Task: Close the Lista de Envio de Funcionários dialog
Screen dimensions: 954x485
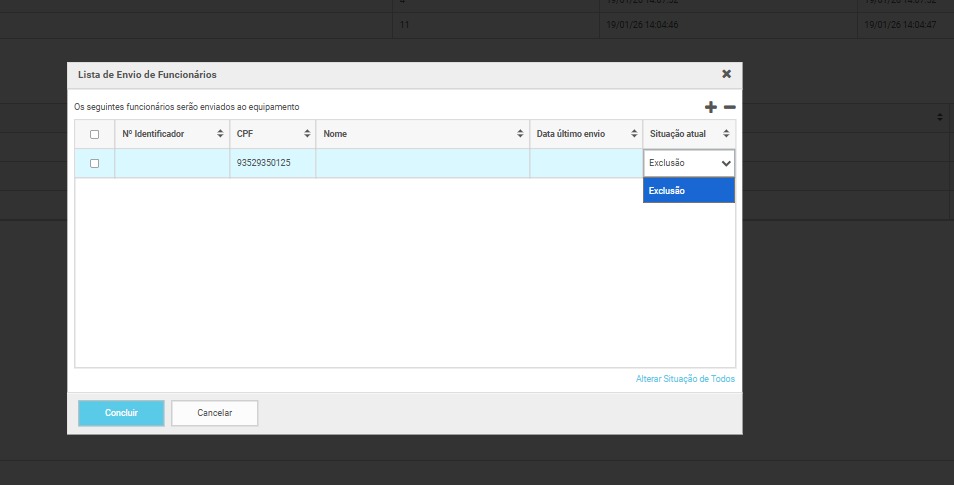Action: pos(726,74)
